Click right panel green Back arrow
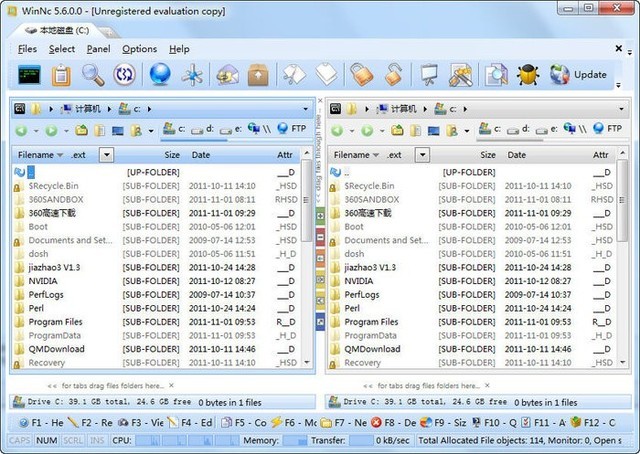 tap(337, 131)
